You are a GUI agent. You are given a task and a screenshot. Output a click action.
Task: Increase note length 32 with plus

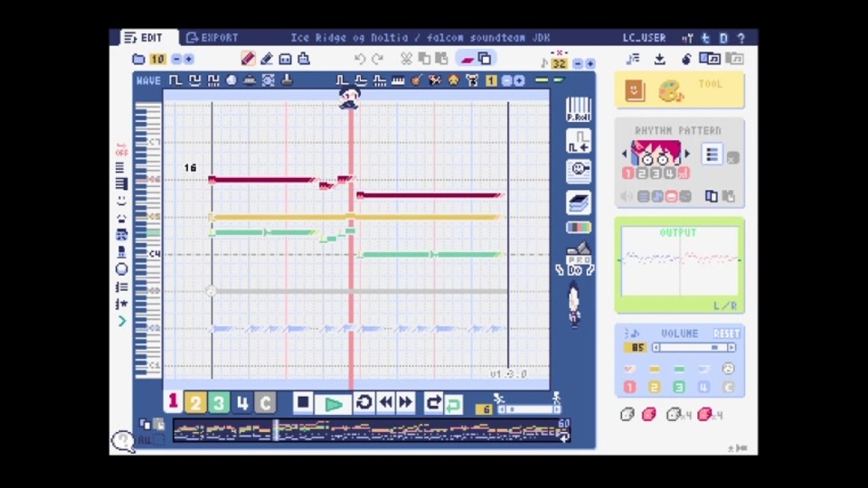(590, 63)
